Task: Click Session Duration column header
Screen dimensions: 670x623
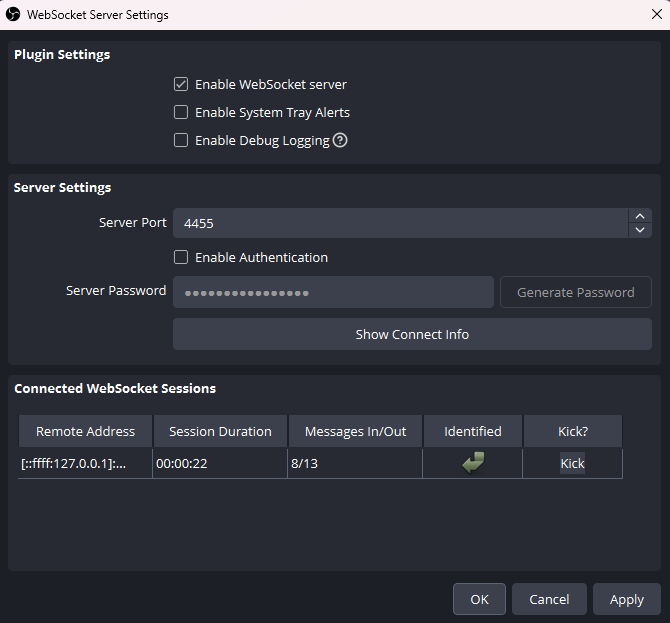Action: (x=220, y=431)
